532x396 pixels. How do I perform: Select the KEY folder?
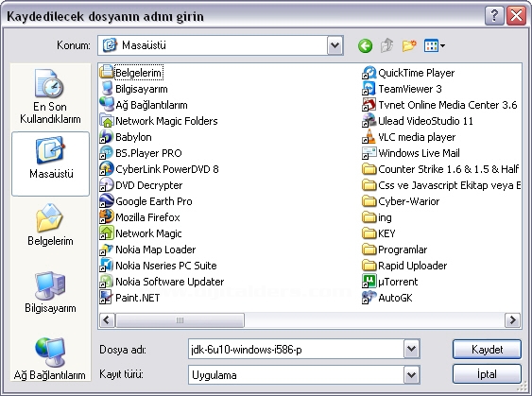tap(379, 233)
